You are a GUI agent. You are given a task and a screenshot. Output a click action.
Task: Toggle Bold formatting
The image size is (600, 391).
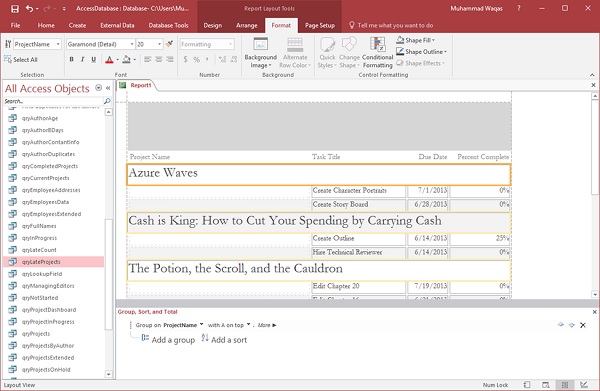pos(72,59)
